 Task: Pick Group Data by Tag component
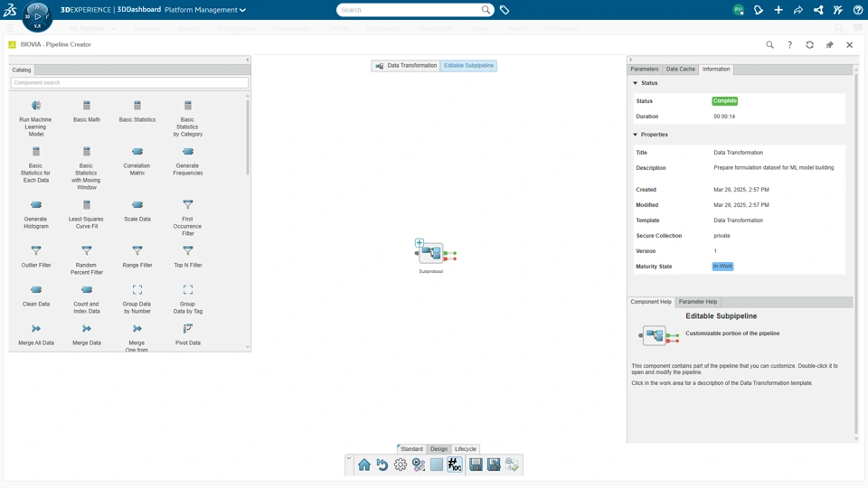point(188,299)
